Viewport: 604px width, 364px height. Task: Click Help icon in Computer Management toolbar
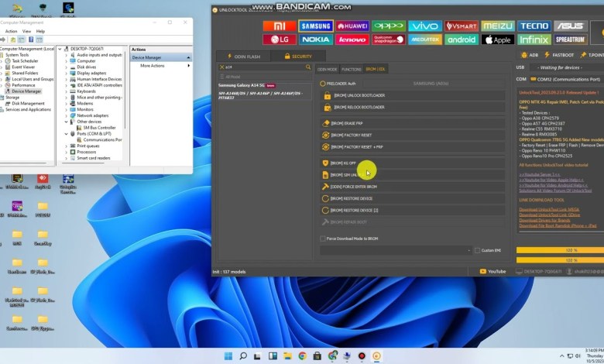(x=31, y=39)
